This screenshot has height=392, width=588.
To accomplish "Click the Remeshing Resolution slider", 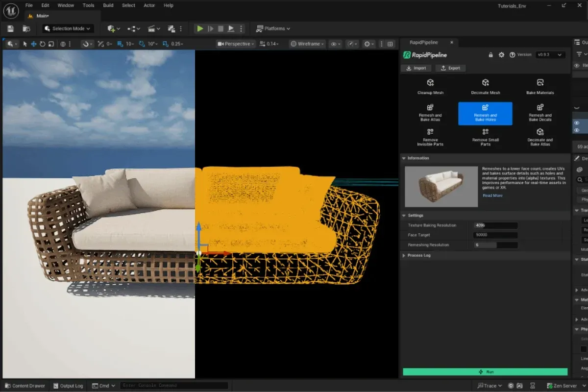I will (x=495, y=245).
